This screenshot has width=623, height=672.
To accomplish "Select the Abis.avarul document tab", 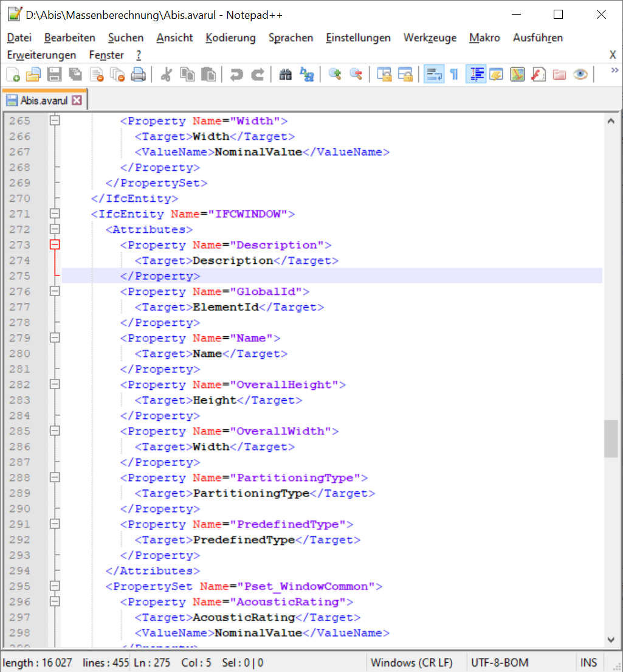I will click(x=44, y=100).
